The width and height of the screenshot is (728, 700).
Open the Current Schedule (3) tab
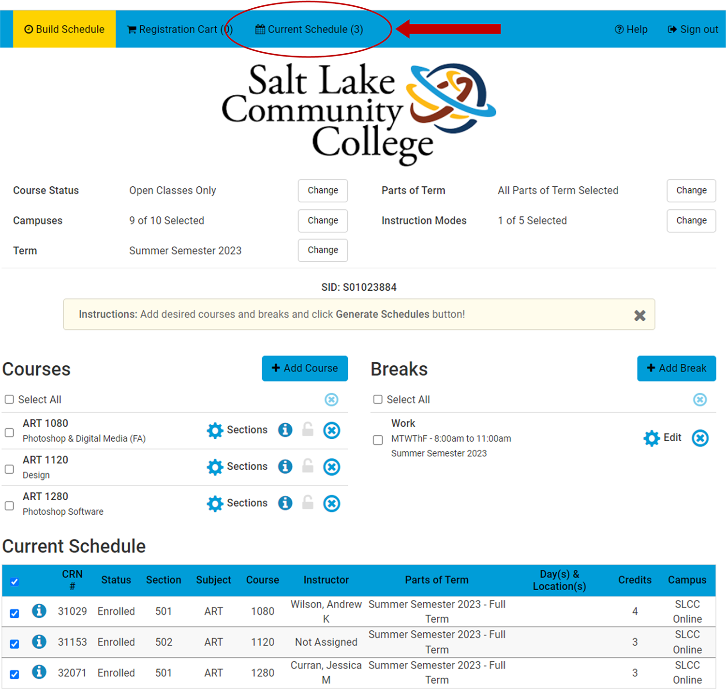click(309, 30)
